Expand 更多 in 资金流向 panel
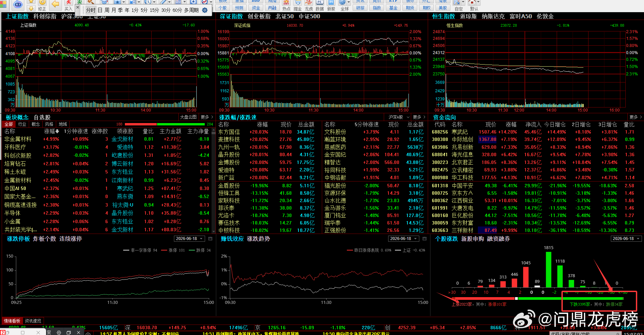Viewport: 644px width, 335px height. (x=635, y=117)
